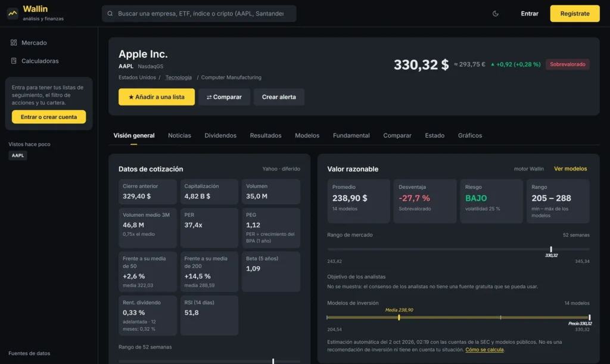Viewport: 610px width, 364px height.
Task: Click the Rango 205 – 288 value
Action: point(551,198)
